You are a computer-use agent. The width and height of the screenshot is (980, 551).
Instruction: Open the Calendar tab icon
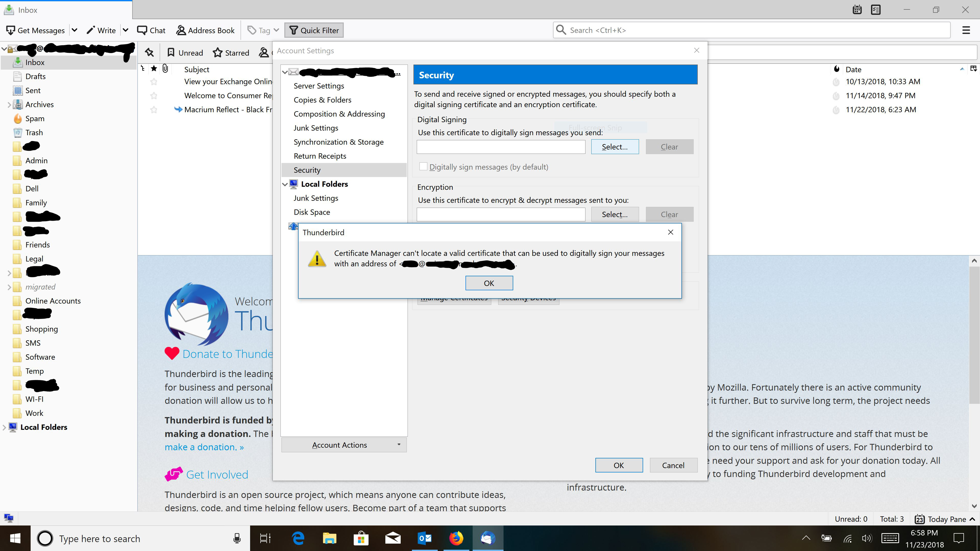tap(857, 10)
